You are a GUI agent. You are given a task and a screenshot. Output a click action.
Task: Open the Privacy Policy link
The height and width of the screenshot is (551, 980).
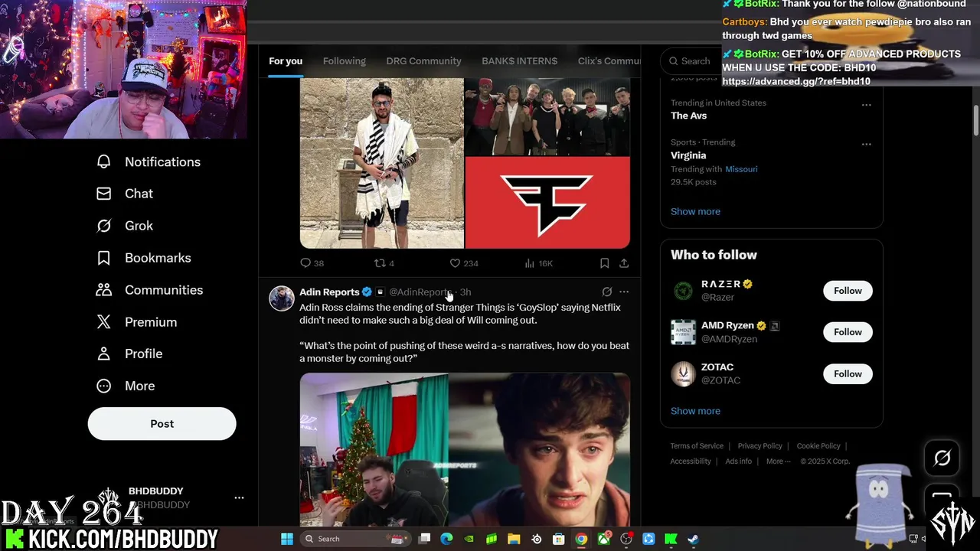[x=759, y=446]
